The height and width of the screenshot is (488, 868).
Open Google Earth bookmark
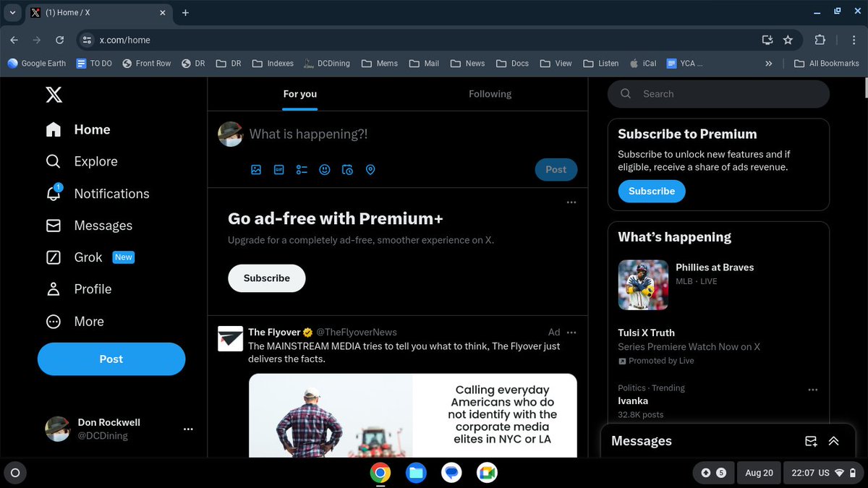(x=36, y=63)
